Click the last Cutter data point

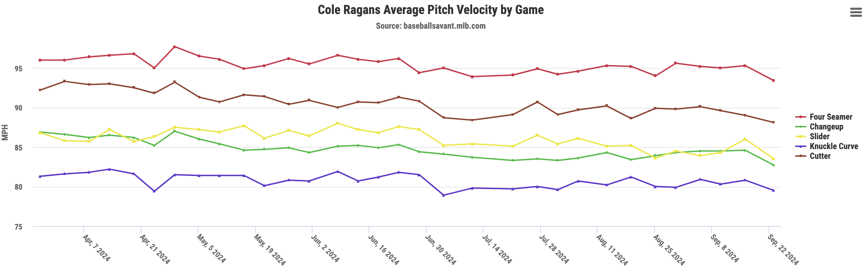pos(773,122)
